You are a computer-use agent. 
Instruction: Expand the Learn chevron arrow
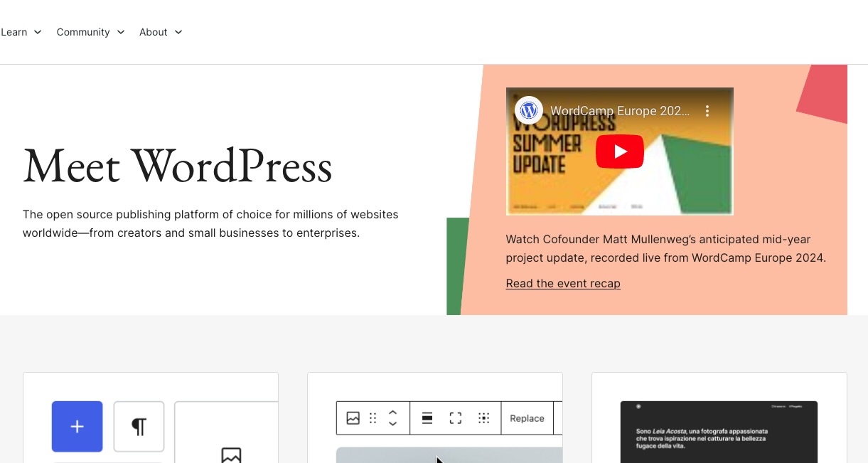(38, 32)
